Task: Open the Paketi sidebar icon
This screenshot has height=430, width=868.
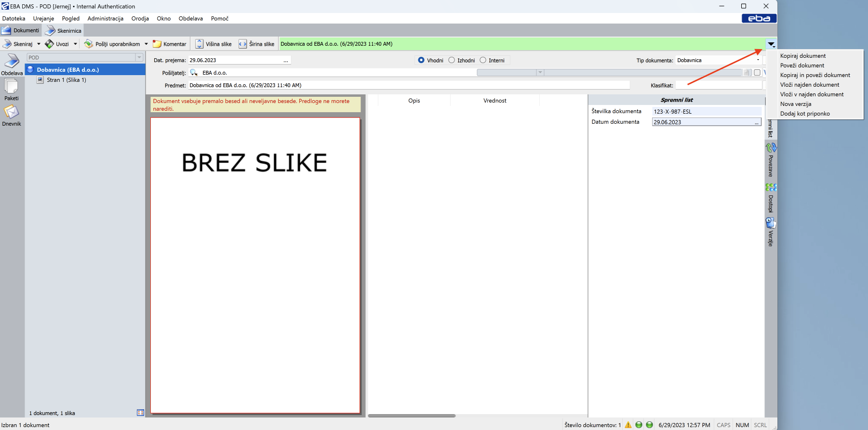Action: pos(11,87)
